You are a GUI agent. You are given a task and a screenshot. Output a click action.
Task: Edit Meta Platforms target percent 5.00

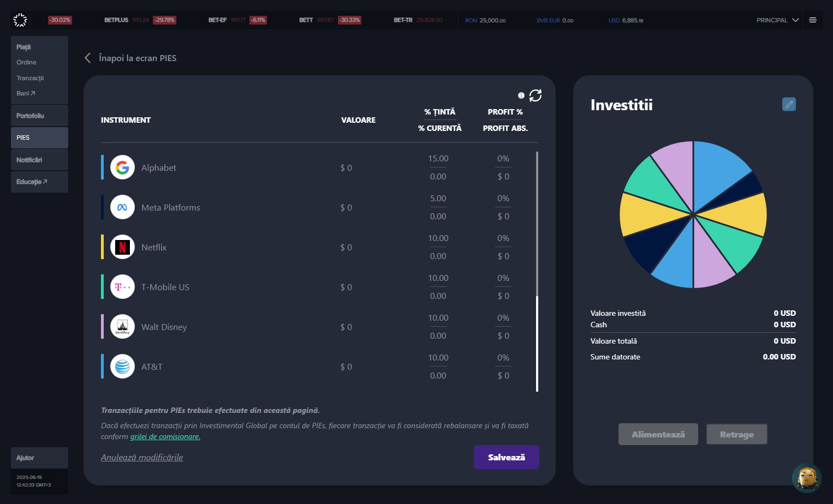coord(438,199)
